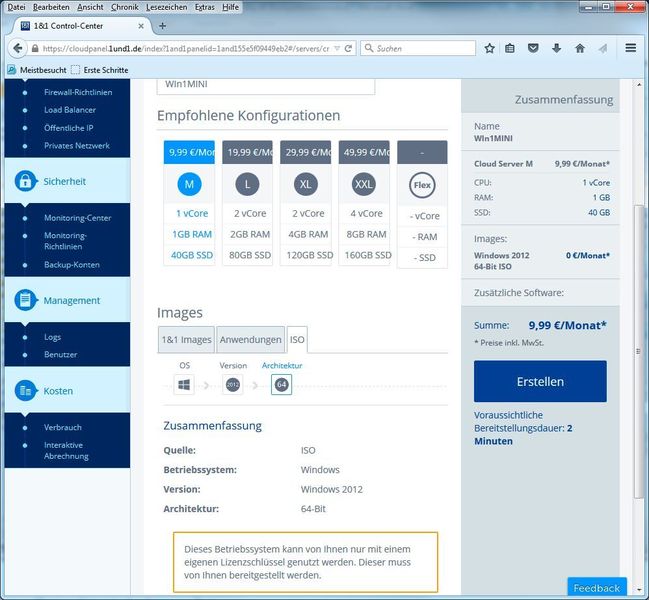Select the ISO tab
Image resolution: width=649 pixels, height=600 pixels.
click(297, 339)
